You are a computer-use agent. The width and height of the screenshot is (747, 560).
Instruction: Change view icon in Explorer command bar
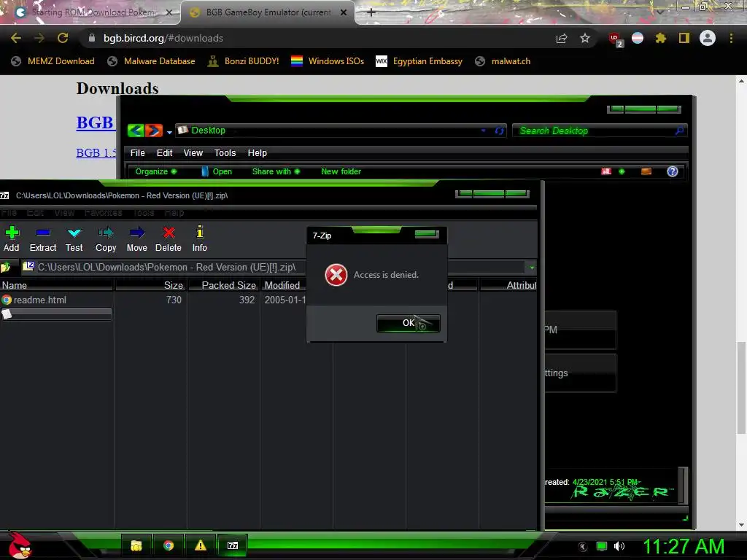tap(606, 171)
